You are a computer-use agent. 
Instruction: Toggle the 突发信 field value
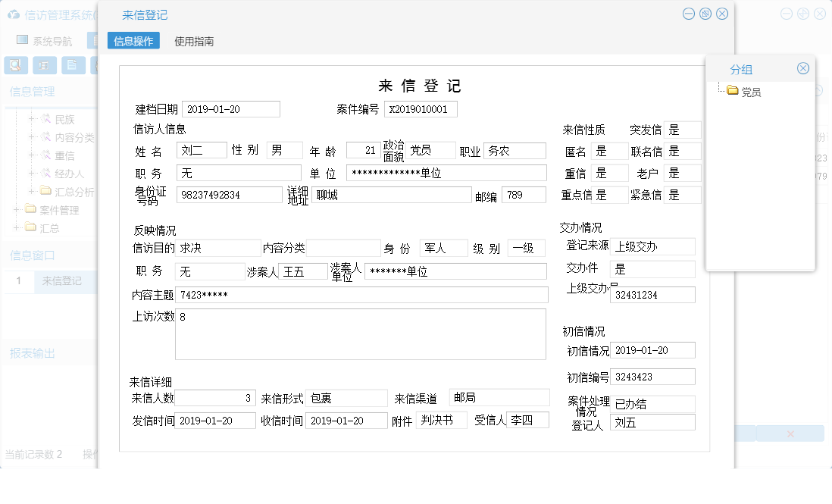pyautogui.click(x=681, y=129)
